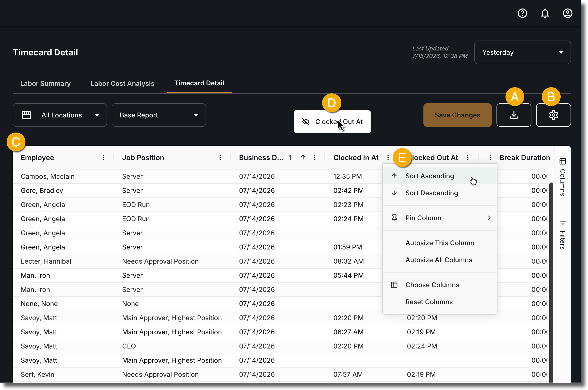Expand the Pin Column submenu chevron
588x390 pixels.
(x=489, y=218)
